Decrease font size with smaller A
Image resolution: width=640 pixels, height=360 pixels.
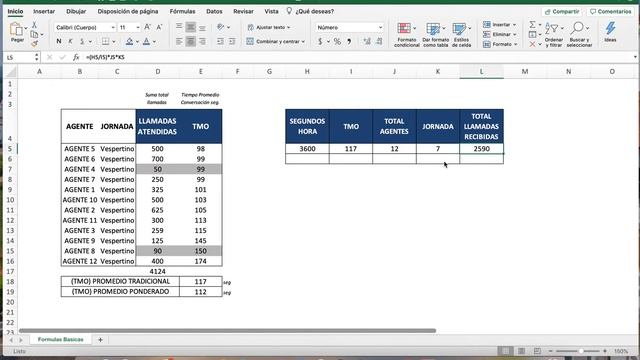pos(160,27)
